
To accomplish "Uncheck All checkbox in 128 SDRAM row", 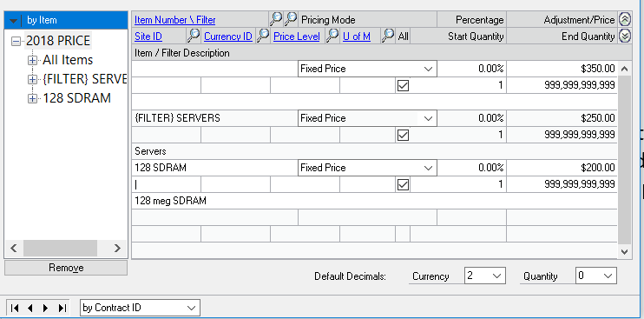I will coord(403,184).
